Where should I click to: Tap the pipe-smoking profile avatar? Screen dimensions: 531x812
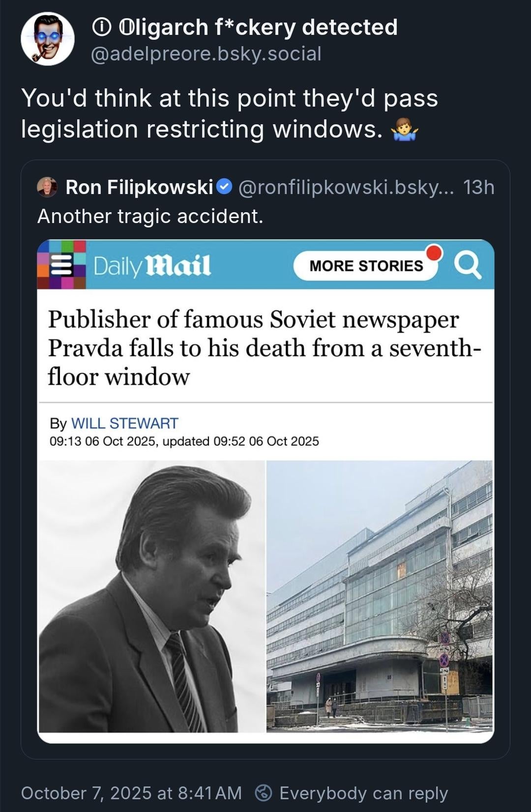(47, 39)
